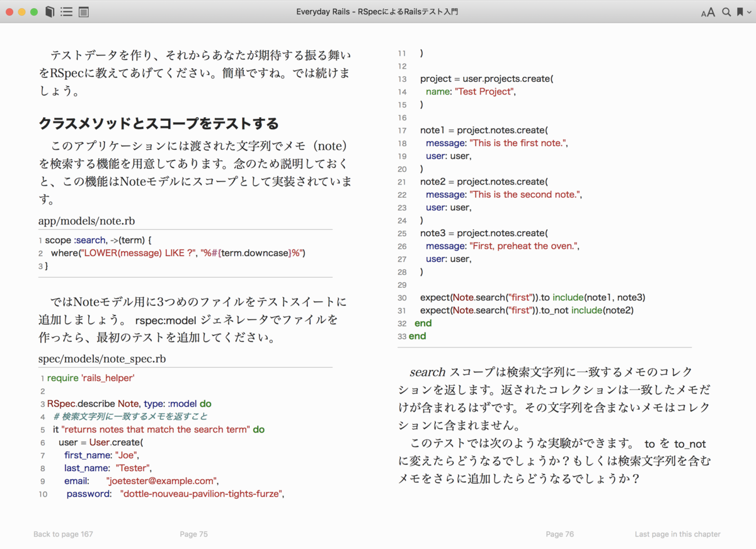
Task: Click the name: "Test Project" line
Action: pyautogui.click(x=471, y=92)
